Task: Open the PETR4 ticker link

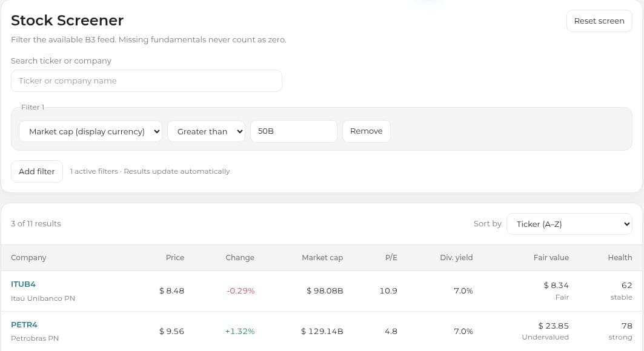Action: click(24, 325)
